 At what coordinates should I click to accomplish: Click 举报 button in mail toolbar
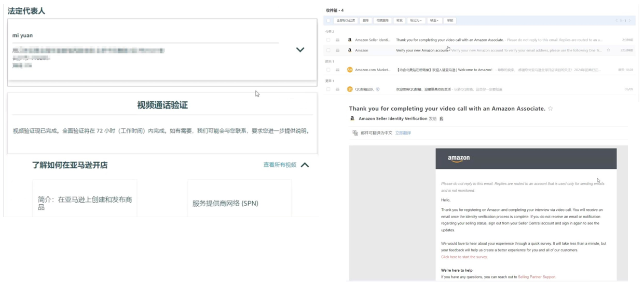[450, 21]
